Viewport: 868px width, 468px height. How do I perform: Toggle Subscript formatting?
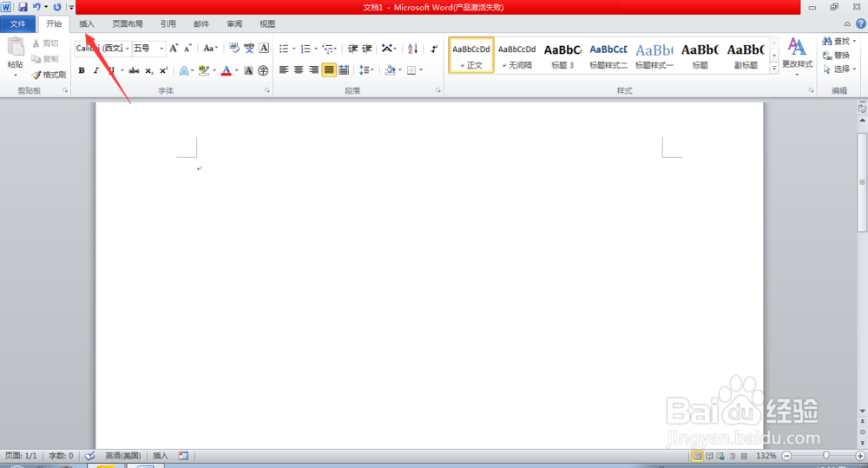(149, 70)
